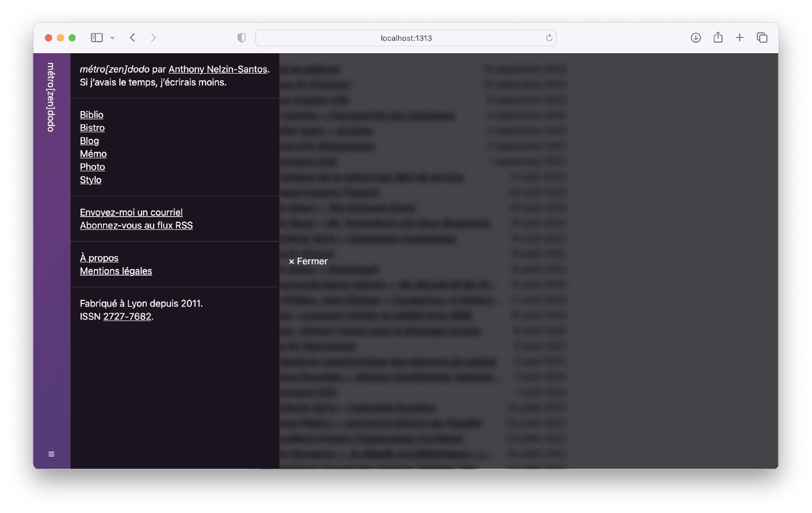Open the Anthony Nelzin-Santos author link
812x513 pixels.
pyautogui.click(x=218, y=70)
